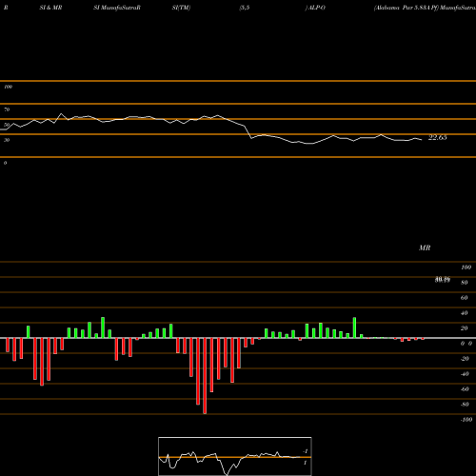Click the RSI axis label 50
This screenshot has height=476, width=476.
[x=7, y=125]
